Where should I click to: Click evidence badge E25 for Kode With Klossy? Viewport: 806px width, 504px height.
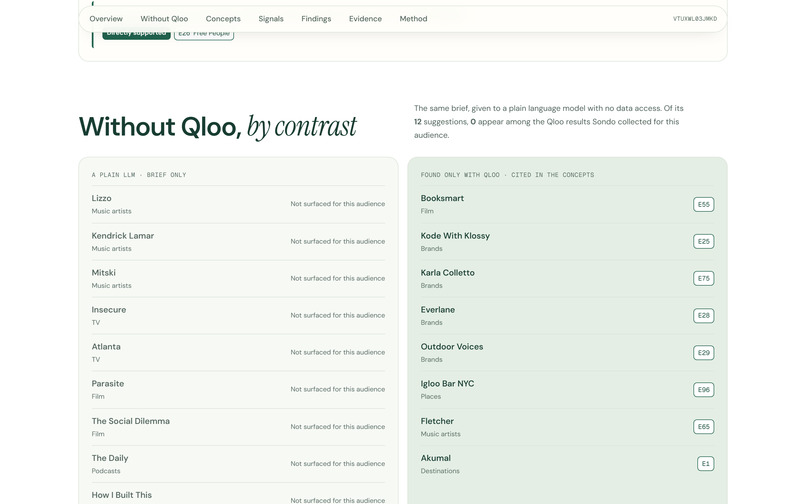pos(704,241)
